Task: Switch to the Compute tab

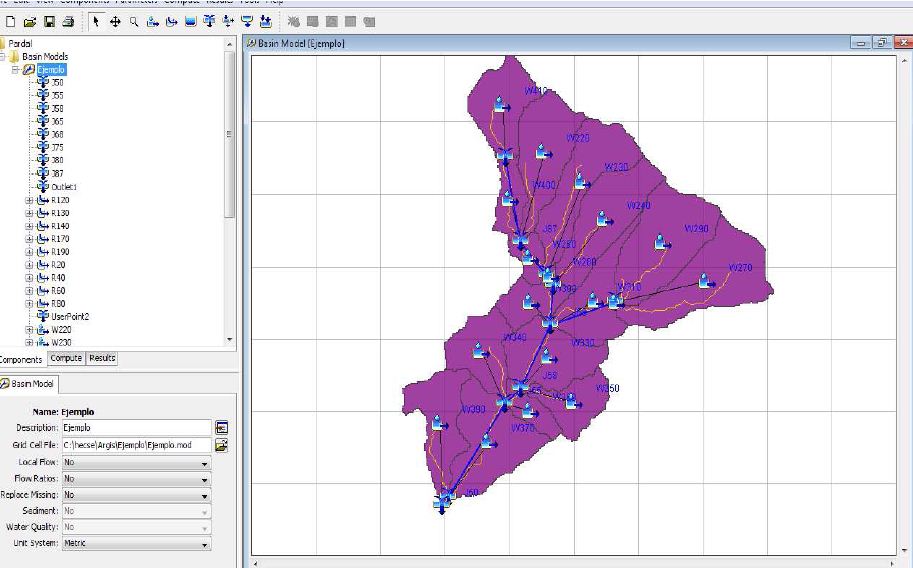Action: [x=66, y=358]
